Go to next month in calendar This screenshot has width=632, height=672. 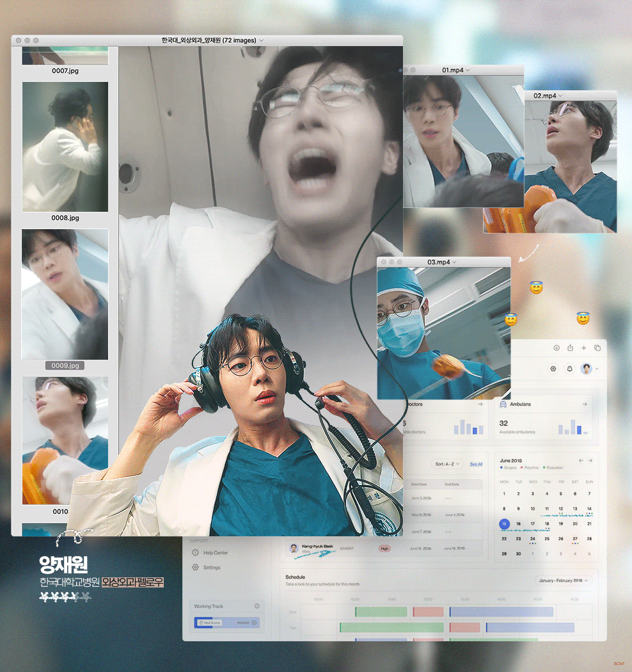(x=590, y=460)
